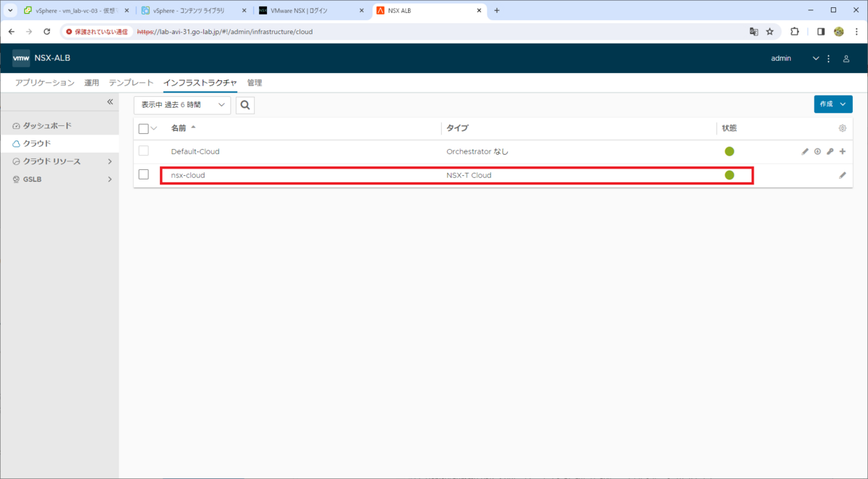
Task: Open a new browser tab
Action: click(x=497, y=10)
